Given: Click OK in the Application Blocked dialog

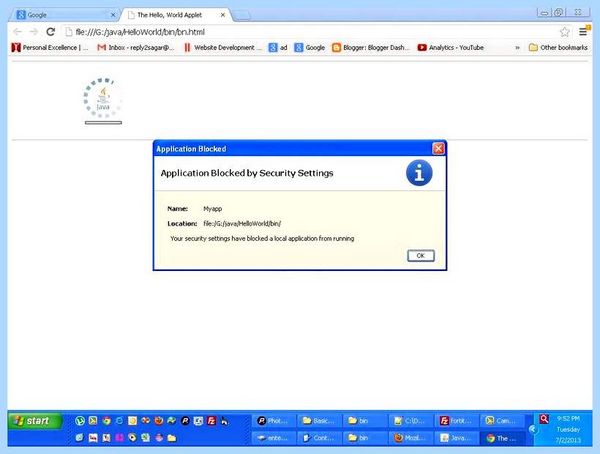Looking at the screenshot, I should click(421, 255).
